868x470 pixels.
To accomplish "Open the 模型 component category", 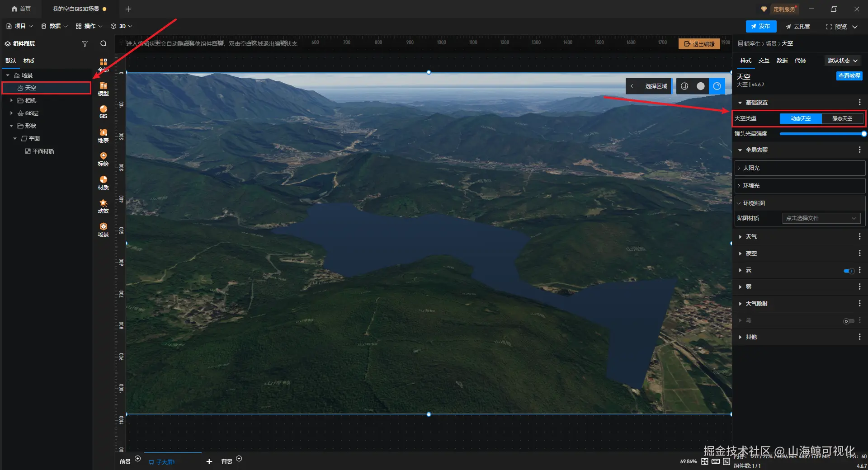I will coord(104,89).
